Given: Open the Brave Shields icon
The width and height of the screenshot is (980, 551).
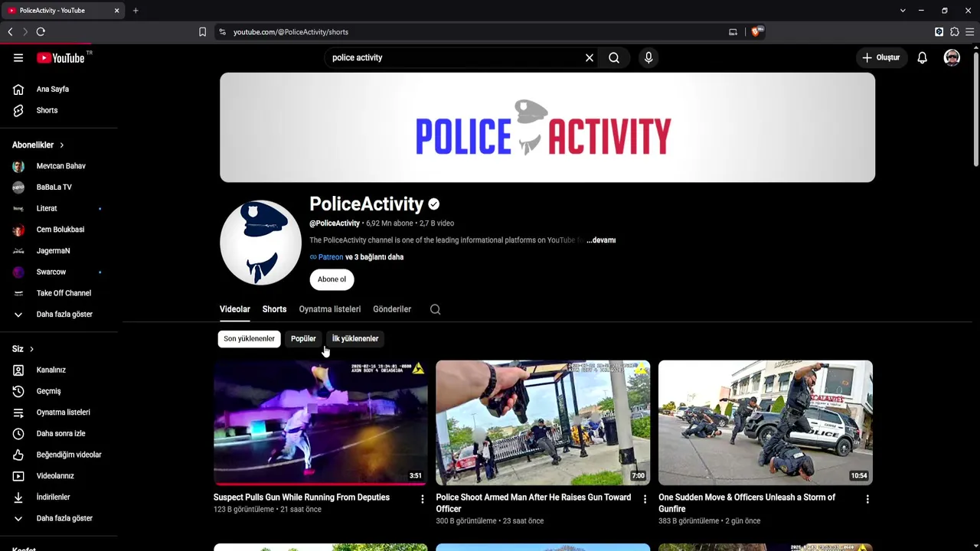Looking at the screenshot, I should (x=756, y=32).
